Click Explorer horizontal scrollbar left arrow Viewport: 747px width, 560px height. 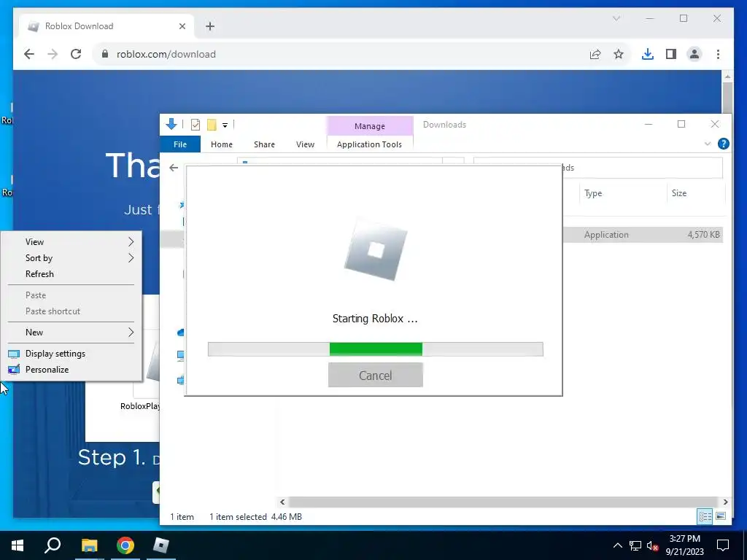pos(282,502)
